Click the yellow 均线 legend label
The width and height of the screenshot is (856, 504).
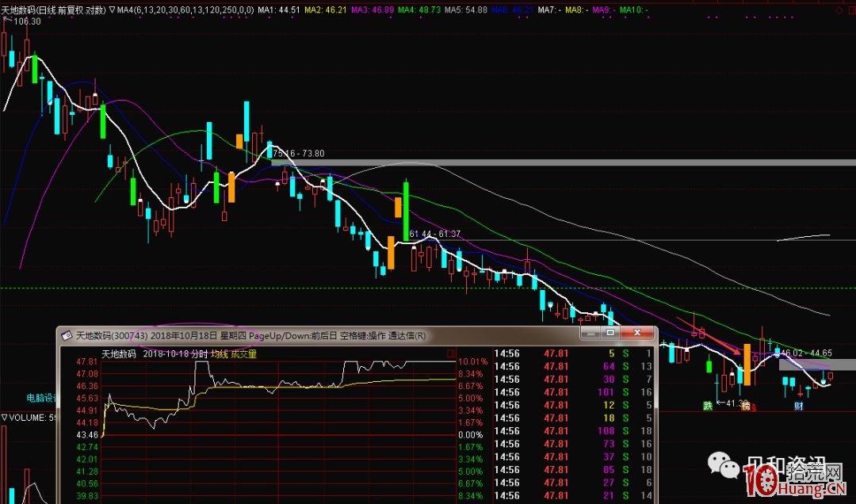[x=220, y=354]
